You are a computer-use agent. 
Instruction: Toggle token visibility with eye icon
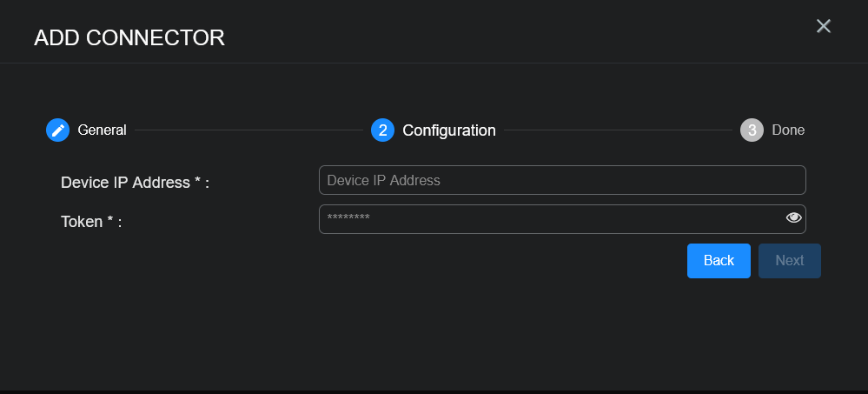pyautogui.click(x=793, y=217)
